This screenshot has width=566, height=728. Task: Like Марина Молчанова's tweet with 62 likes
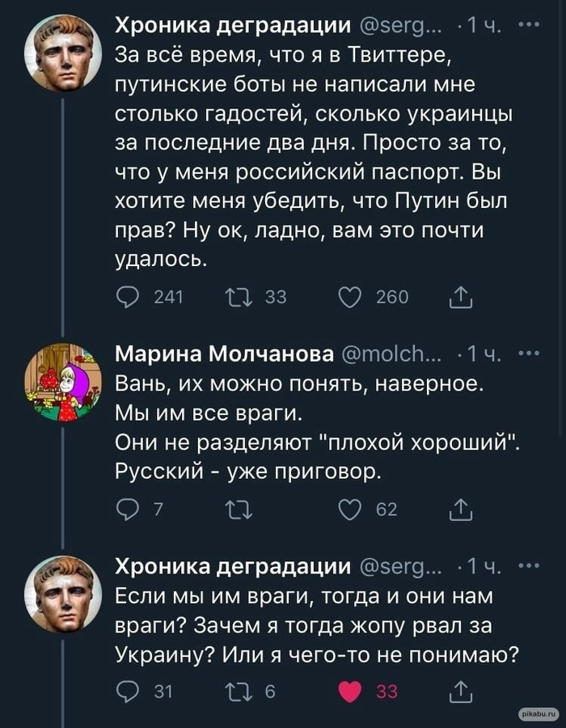pos(349,509)
